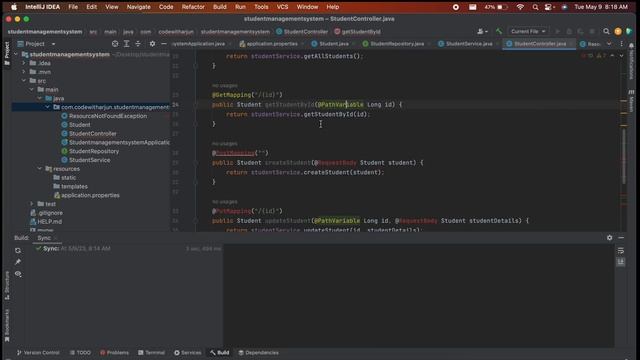Switch to StudentService.java tab

pos(469,44)
